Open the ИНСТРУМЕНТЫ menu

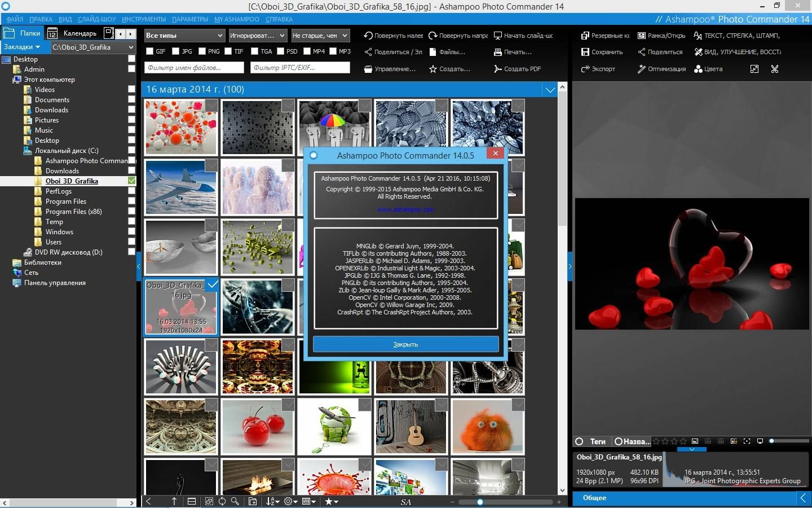144,19
